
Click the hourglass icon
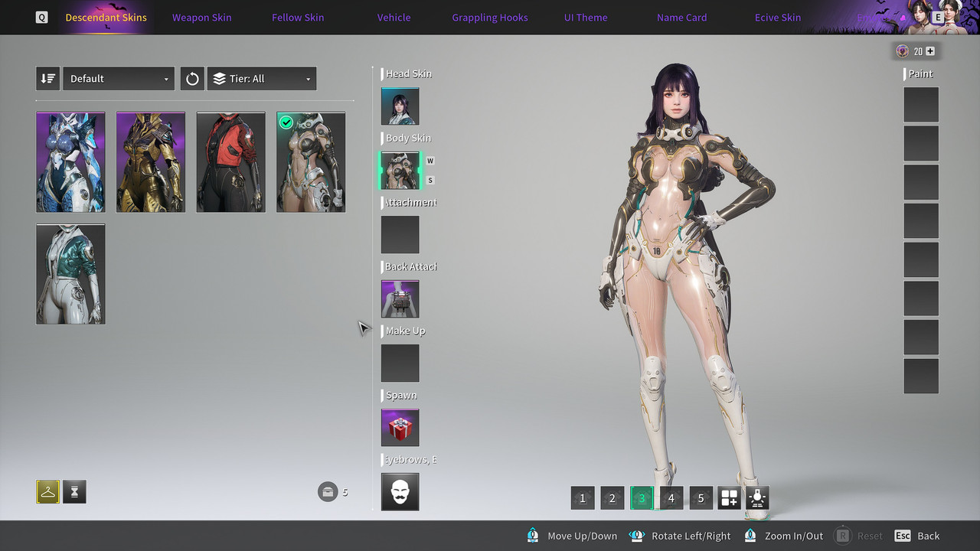point(74,492)
